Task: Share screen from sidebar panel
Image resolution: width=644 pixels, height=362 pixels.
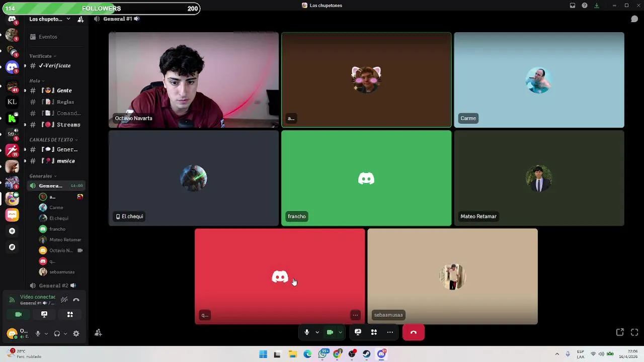Action: tap(44, 314)
